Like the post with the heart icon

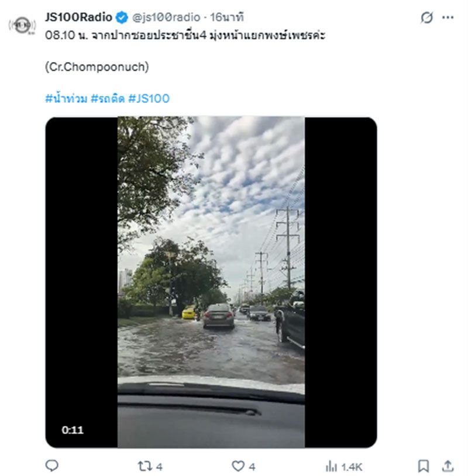pyautogui.click(x=238, y=466)
